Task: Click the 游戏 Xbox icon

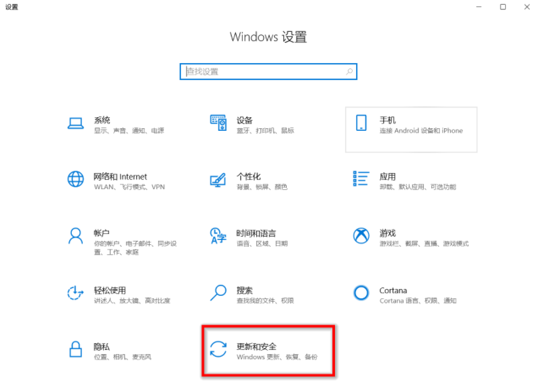Action: point(361,236)
